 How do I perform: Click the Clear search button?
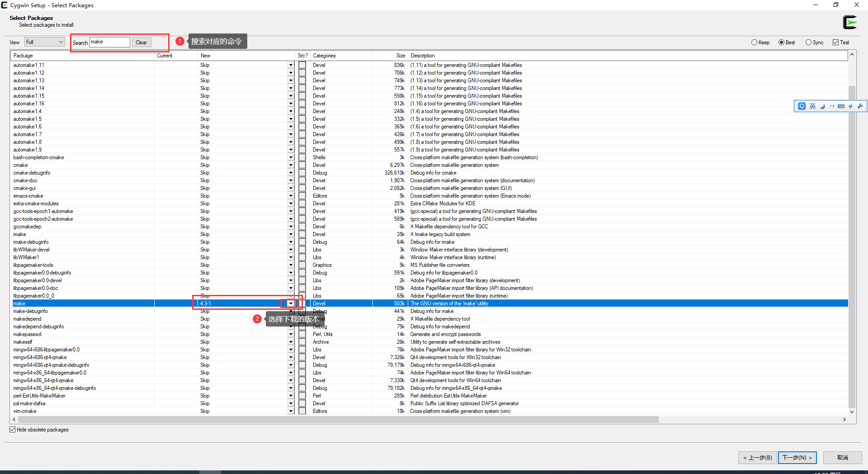coord(142,43)
